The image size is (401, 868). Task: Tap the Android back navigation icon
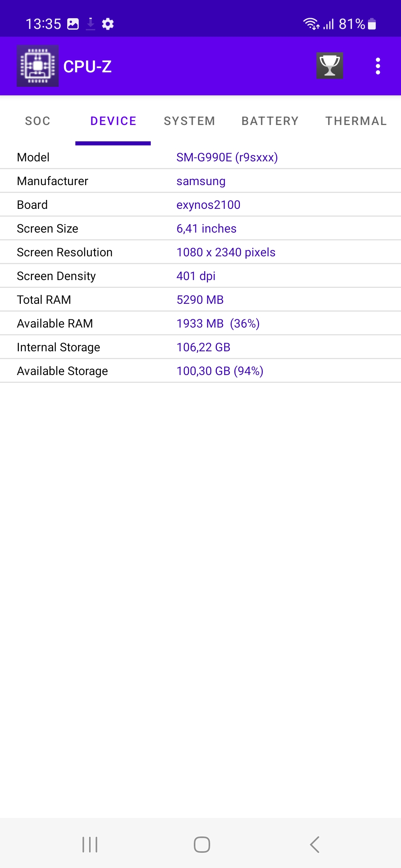[314, 845]
